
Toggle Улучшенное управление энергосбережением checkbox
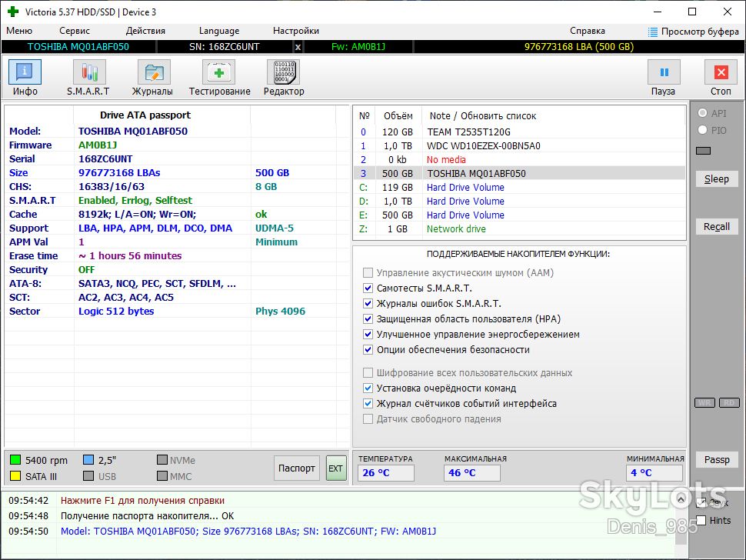pos(368,334)
